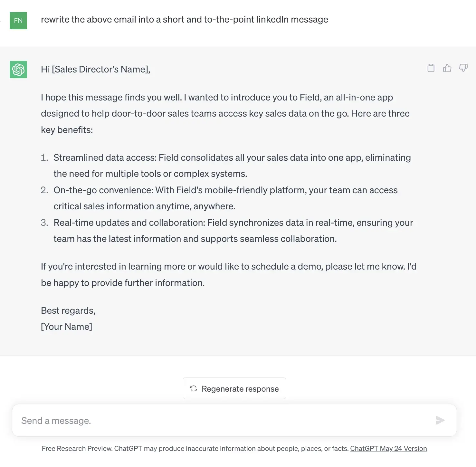Click the ChatGPT logo avatar
The width and height of the screenshot is (476, 467).
pyautogui.click(x=18, y=70)
